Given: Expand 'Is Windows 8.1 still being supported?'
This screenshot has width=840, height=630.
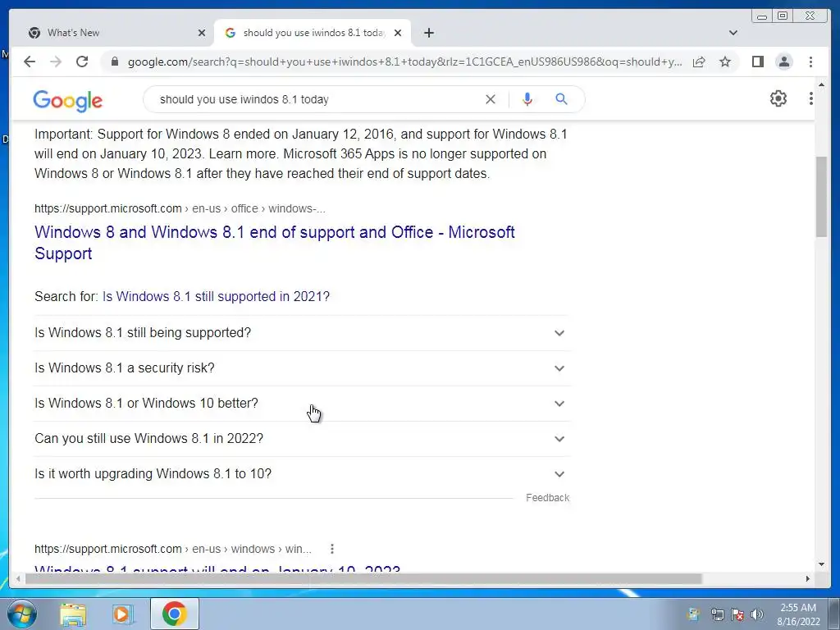Looking at the screenshot, I should [x=302, y=333].
